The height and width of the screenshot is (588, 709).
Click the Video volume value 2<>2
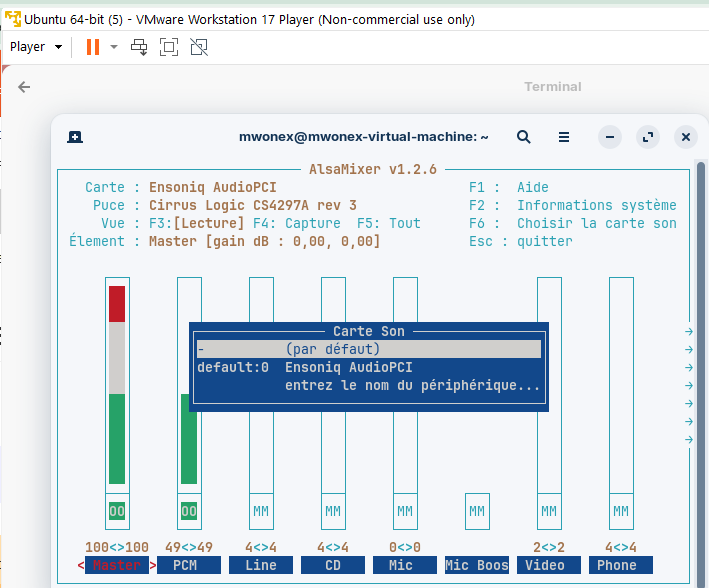click(x=549, y=547)
